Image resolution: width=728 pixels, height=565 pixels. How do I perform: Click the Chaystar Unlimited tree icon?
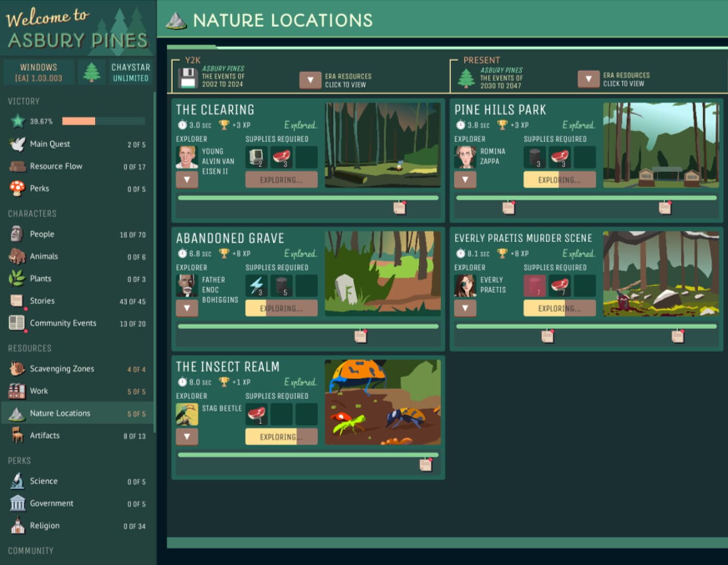(92, 72)
